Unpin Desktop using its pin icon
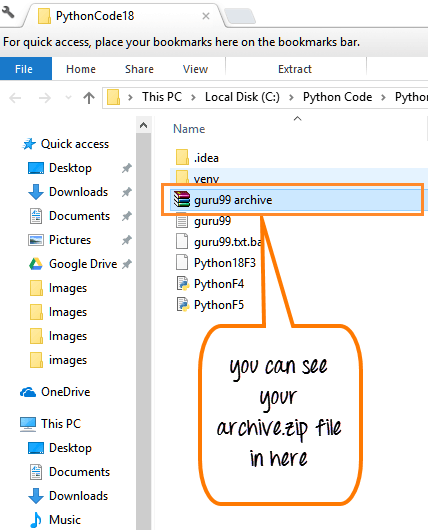Viewport: 428px width, 530px height. tap(127, 168)
